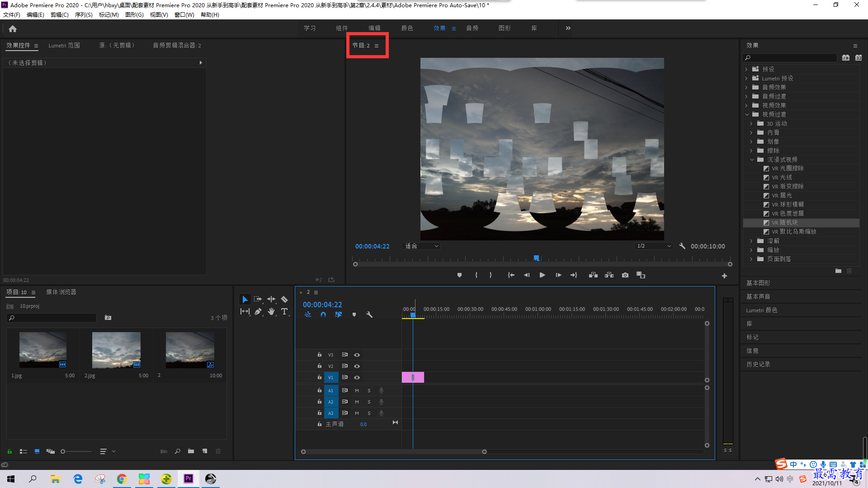
Task: Open the 序列(S) menu
Action: (x=83, y=15)
